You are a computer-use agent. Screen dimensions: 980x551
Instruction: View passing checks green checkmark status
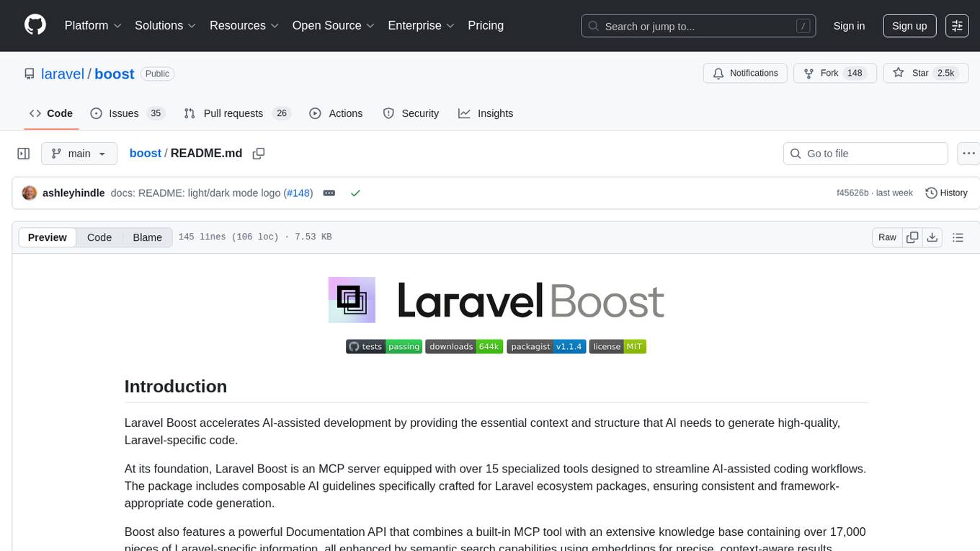pyautogui.click(x=355, y=193)
